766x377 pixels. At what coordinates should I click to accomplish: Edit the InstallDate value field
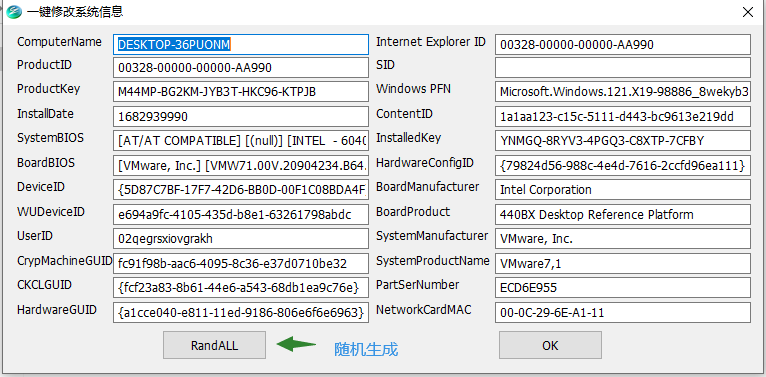pyautogui.click(x=241, y=116)
